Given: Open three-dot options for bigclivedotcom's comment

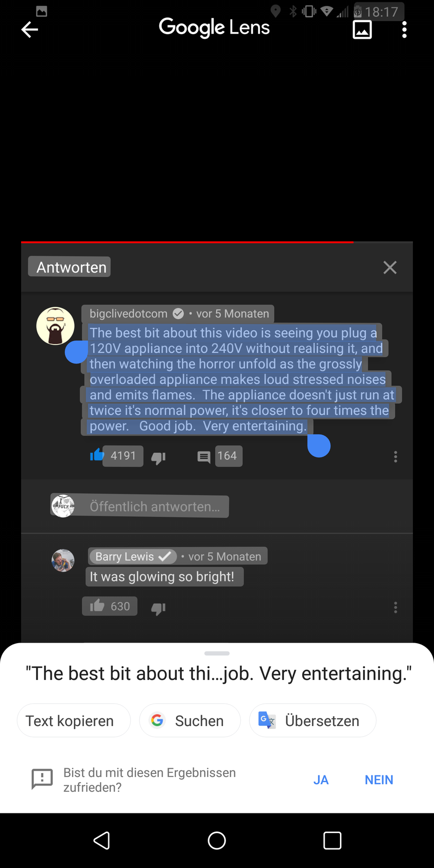Looking at the screenshot, I should coord(396,457).
